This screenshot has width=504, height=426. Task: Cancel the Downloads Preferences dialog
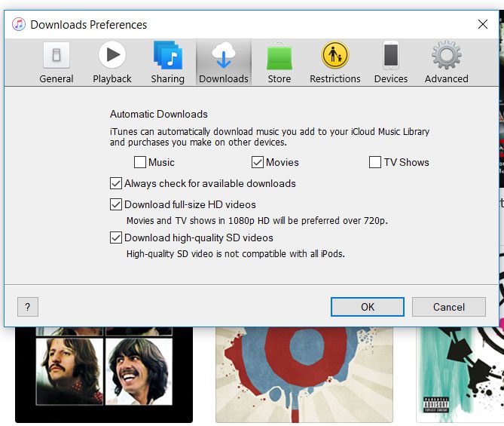coord(448,307)
